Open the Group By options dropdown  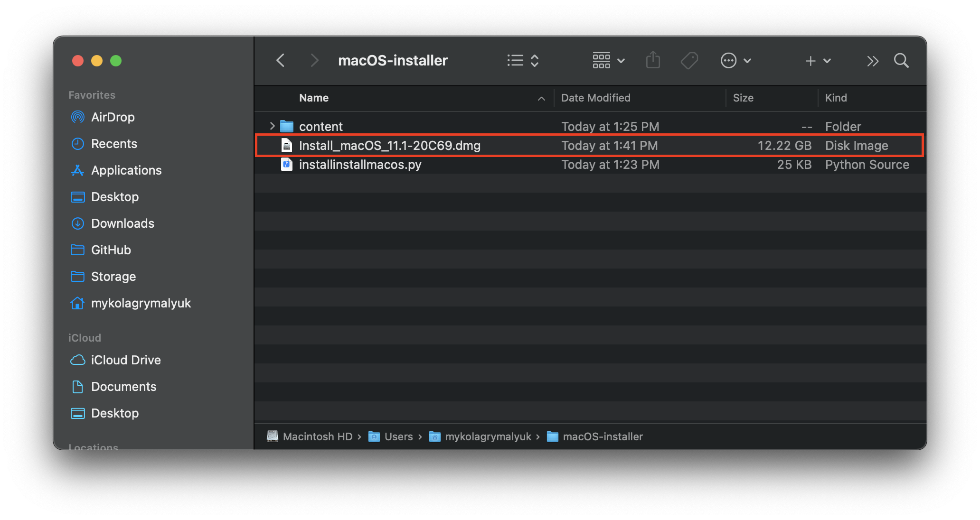pos(608,60)
